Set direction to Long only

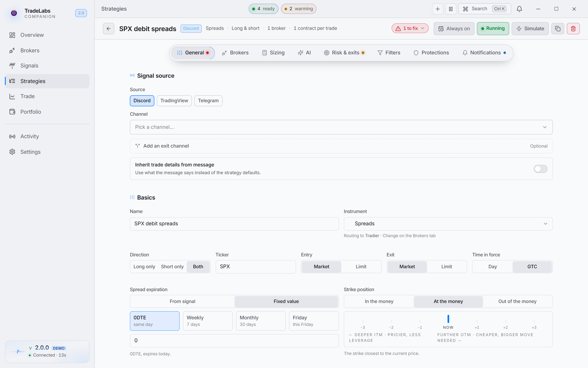pyautogui.click(x=144, y=267)
